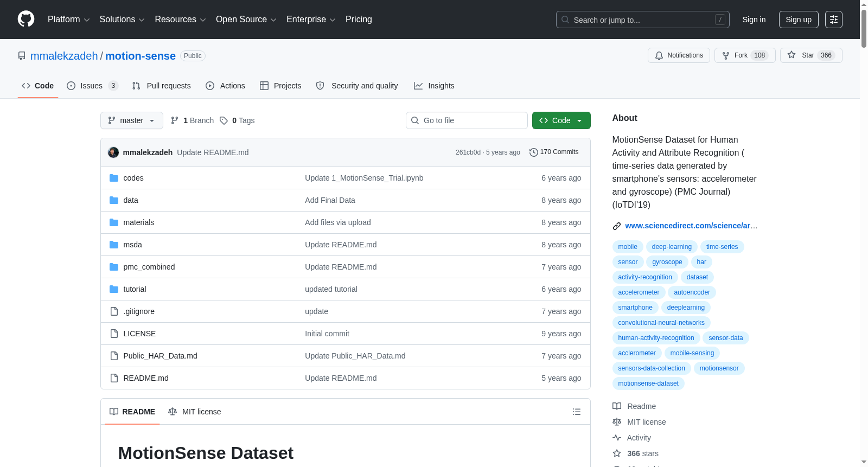Click the codes folder icon
Screen dimensions: 868x467
coord(114,178)
